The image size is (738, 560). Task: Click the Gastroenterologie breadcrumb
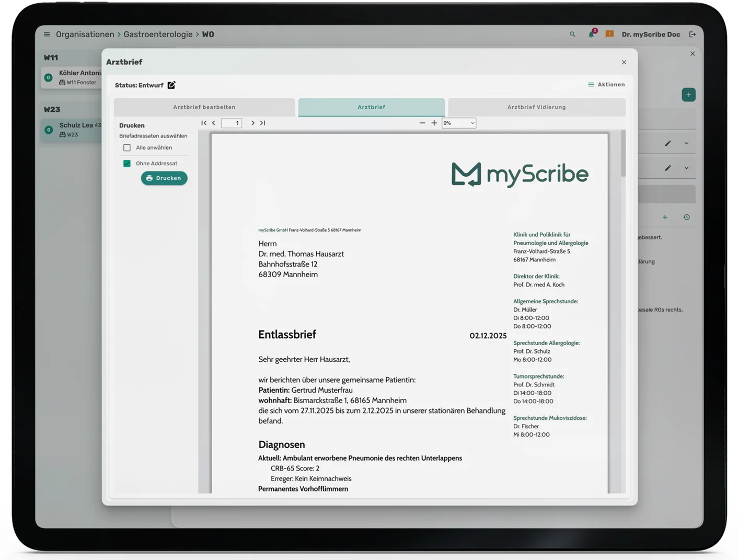pos(158,35)
